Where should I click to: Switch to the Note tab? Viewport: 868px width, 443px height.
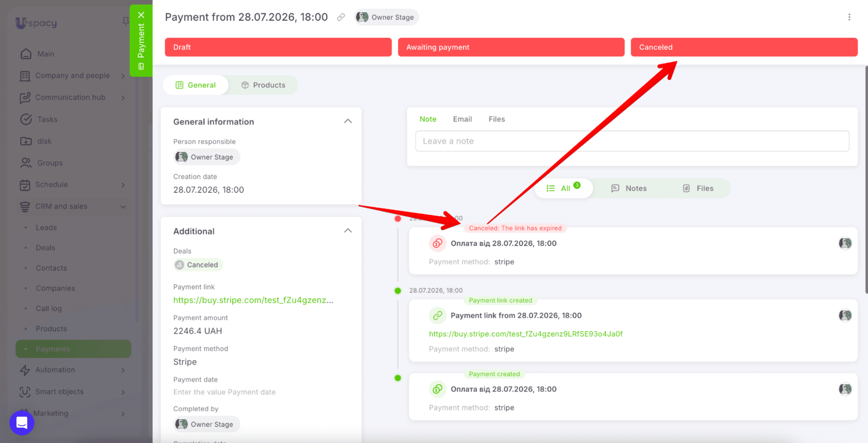tap(428, 119)
